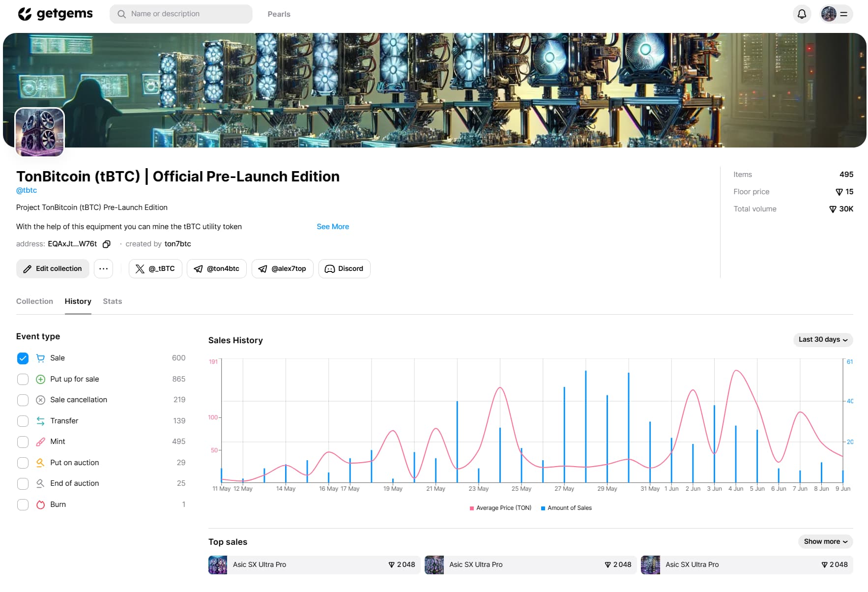Open second Asic SX Ultra Pro thumbnail
Screen dimensions: 868x592
point(434,565)
